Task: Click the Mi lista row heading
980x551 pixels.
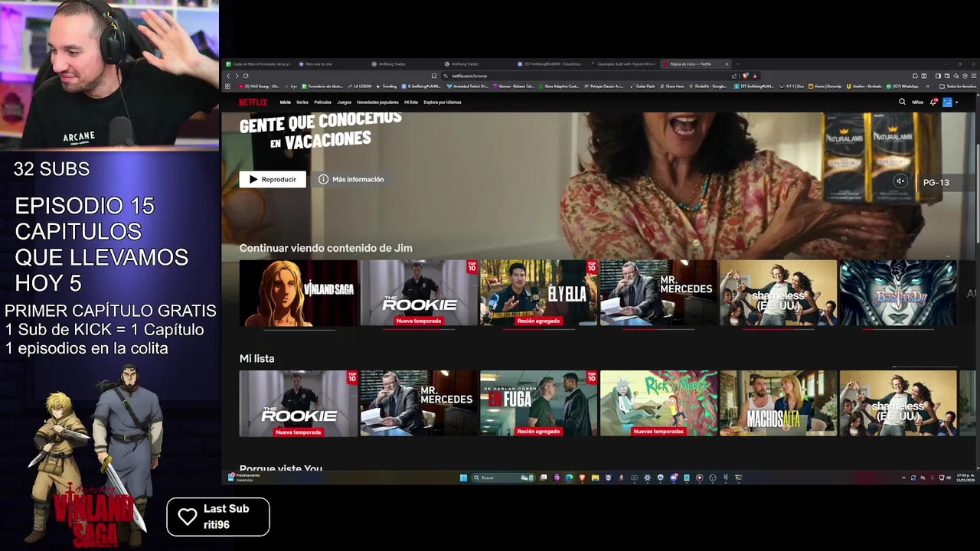Action: [x=256, y=358]
